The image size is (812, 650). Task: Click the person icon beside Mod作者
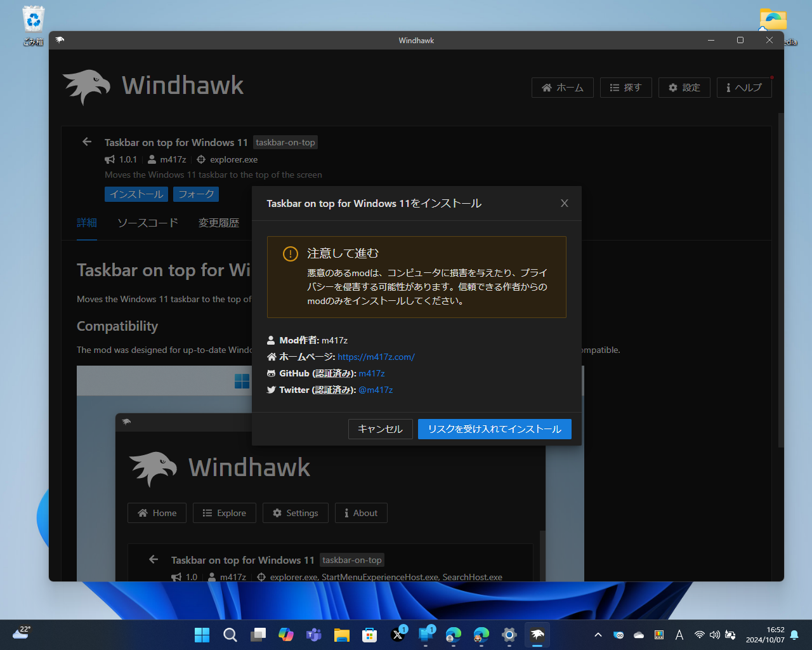point(272,340)
